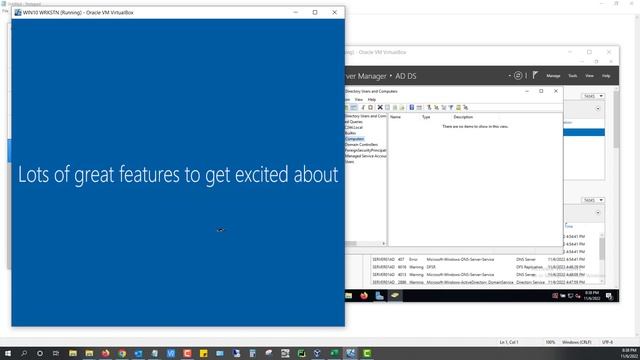Open Sticky Notes on the host taskbar
This screenshot has height=360, width=640.
(x=204, y=353)
